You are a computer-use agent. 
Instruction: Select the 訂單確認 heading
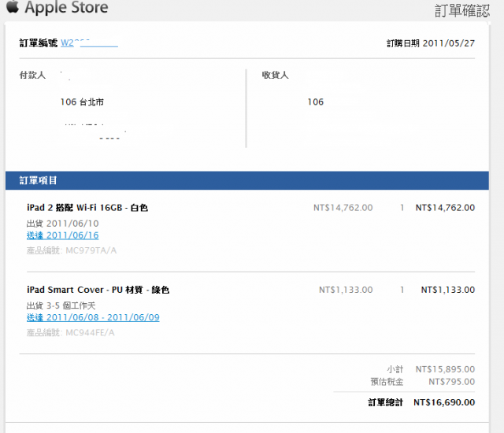pos(462,10)
